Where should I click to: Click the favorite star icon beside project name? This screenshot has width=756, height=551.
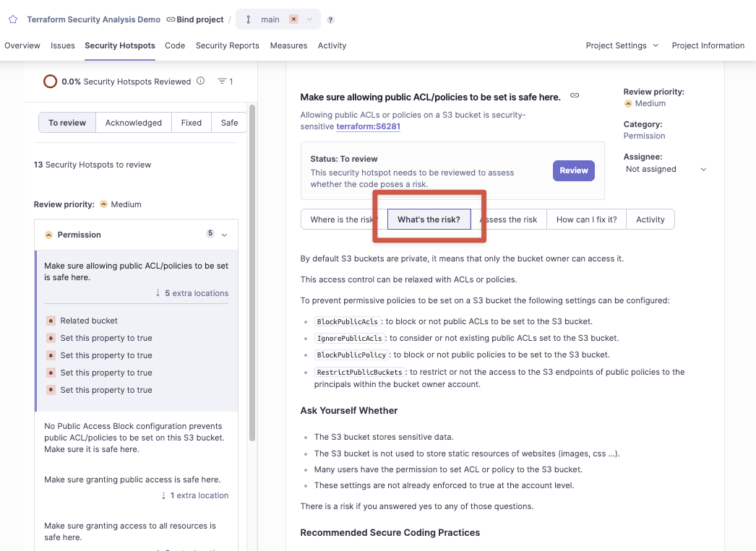coord(13,19)
